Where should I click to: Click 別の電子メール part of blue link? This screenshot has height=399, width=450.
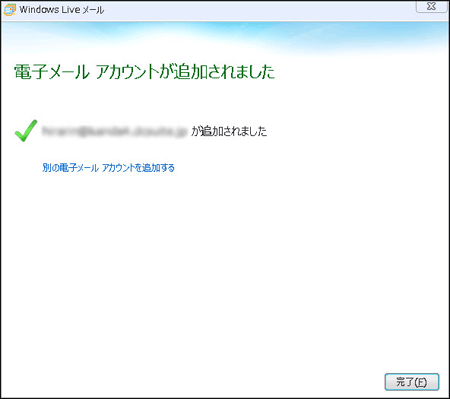[70, 167]
